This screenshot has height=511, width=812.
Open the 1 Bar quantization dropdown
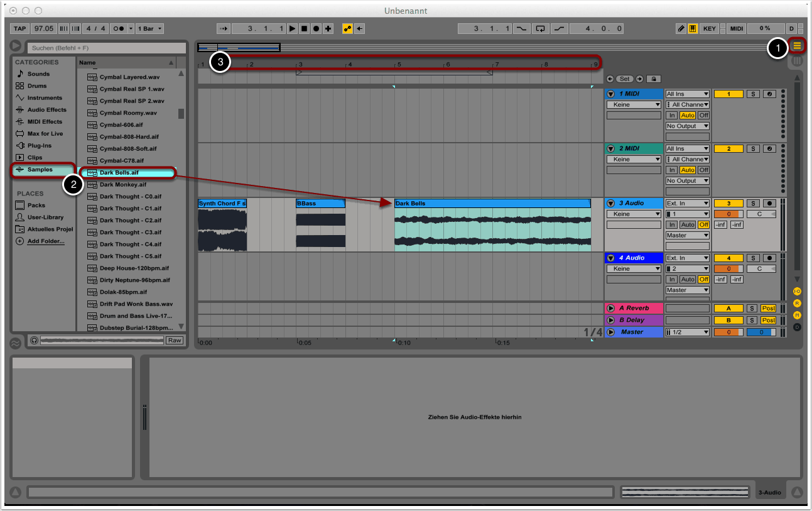(150, 29)
